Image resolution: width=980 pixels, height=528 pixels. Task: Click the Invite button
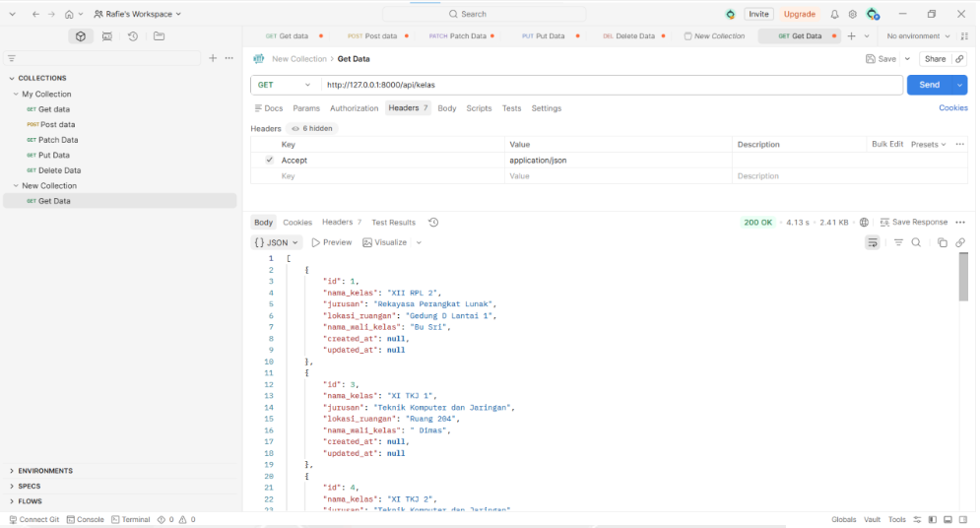tap(758, 14)
